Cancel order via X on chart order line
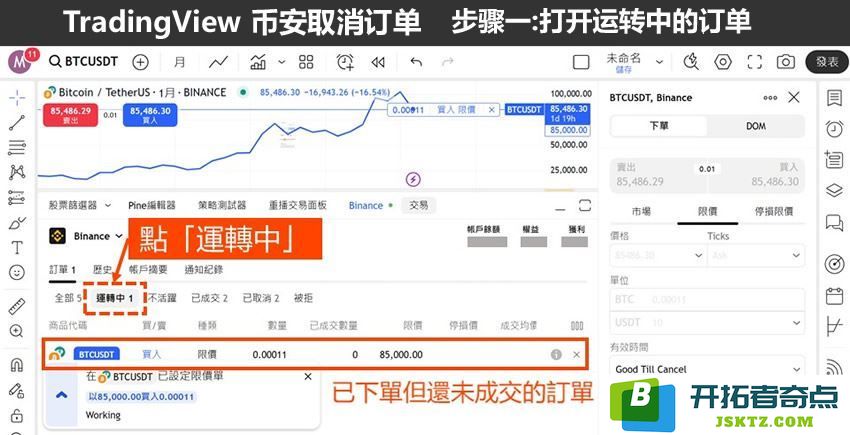 tap(491, 110)
